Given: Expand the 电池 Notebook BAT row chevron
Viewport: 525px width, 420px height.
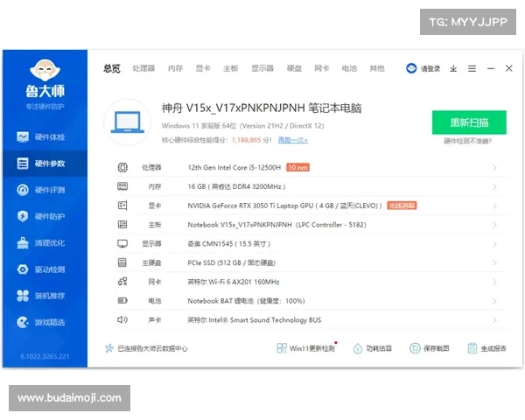Looking at the screenshot, I should click(494, 301).
